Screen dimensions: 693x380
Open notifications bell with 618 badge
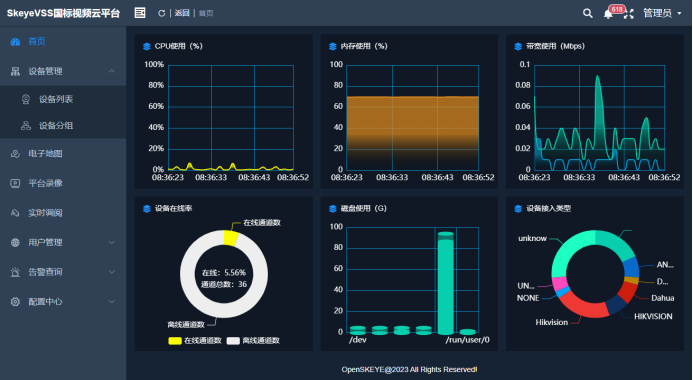pos(609,14)
